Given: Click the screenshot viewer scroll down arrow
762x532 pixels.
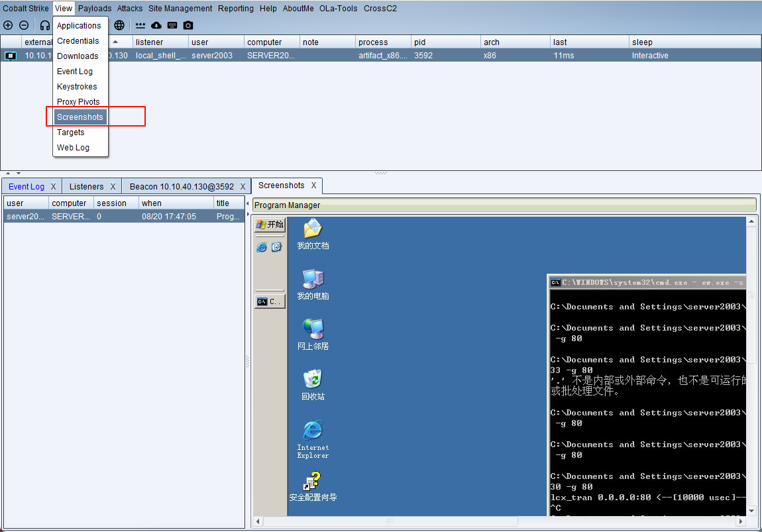Looking at the screenshot, I should pos(752,511).
